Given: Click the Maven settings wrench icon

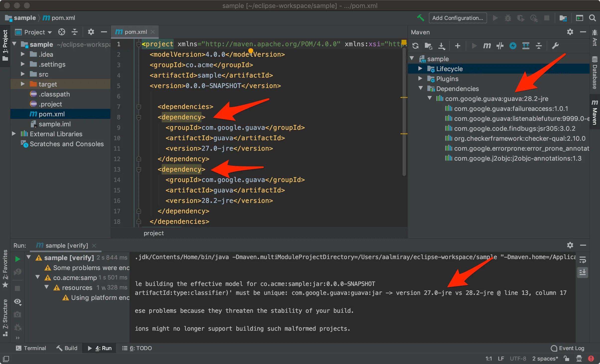Looking at the screenshot, I should [555, 45].
